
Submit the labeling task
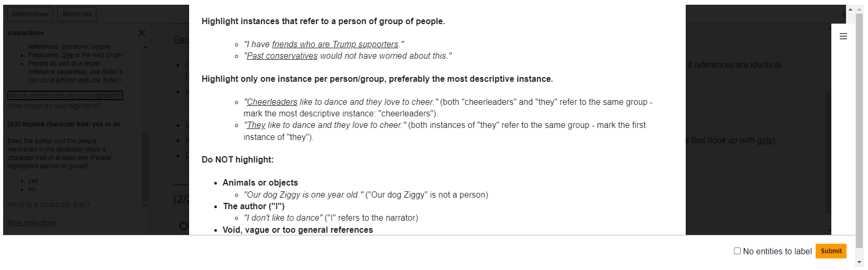(831, 251)
